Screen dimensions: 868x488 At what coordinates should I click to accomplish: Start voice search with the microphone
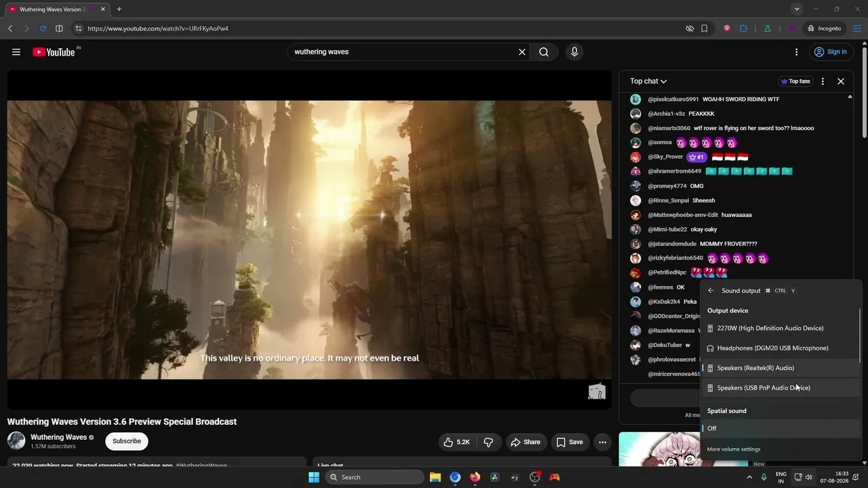(574, 52)
